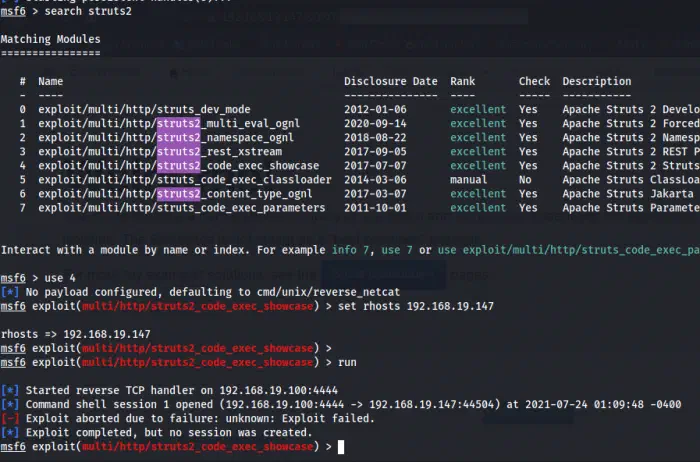Image resolution: width=700 pixels, height=462 pixels.
Task: Click disclosure date 2011-10-01
Action: click(375, 208)
